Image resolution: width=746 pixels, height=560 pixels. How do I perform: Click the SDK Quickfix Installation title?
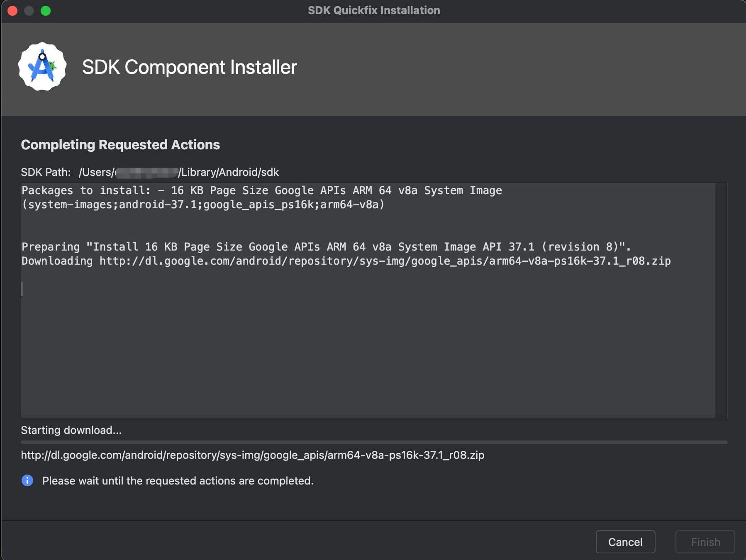point(374,10)
